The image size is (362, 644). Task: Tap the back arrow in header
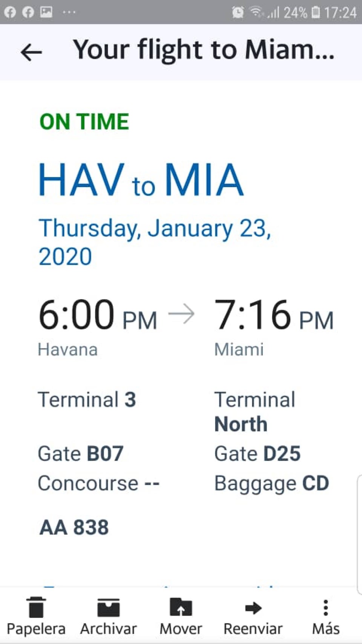tap(31, 52)
